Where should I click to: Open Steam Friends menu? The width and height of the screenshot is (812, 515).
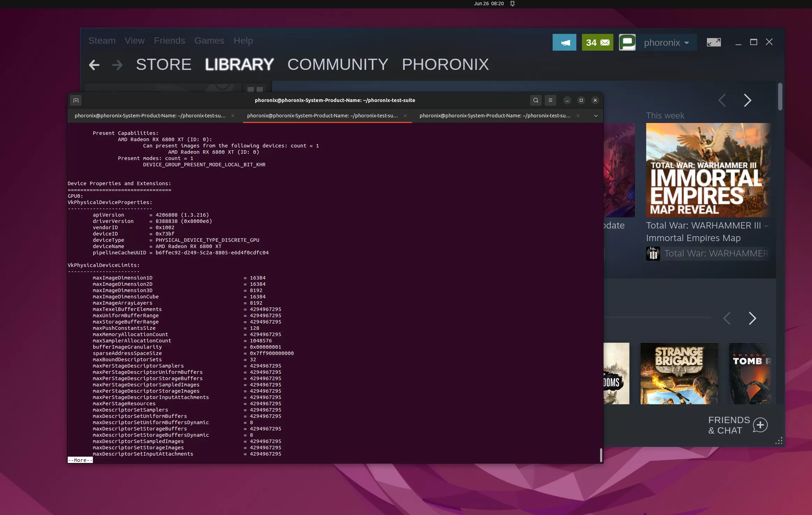point(169,40)
